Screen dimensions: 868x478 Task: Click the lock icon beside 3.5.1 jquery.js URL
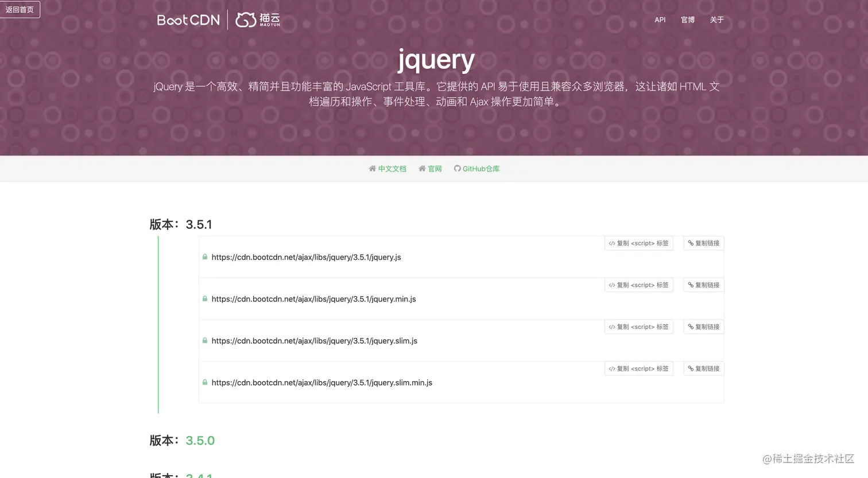(x=205, y=257)
